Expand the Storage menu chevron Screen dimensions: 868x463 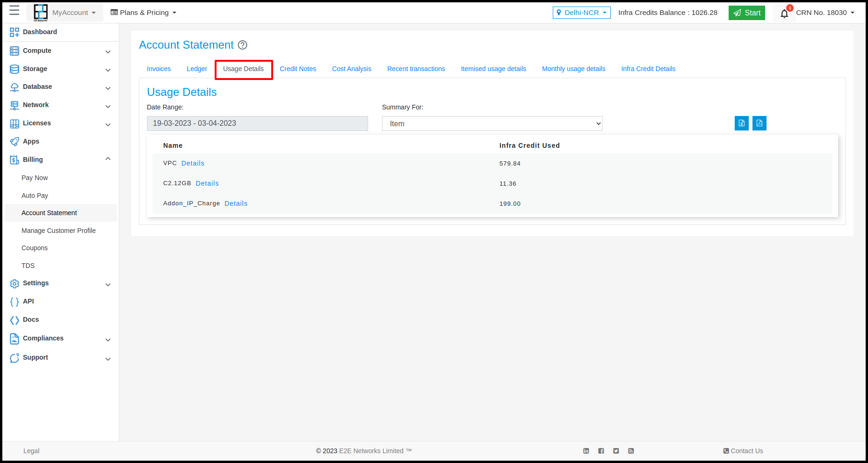(x=108, y=70)
